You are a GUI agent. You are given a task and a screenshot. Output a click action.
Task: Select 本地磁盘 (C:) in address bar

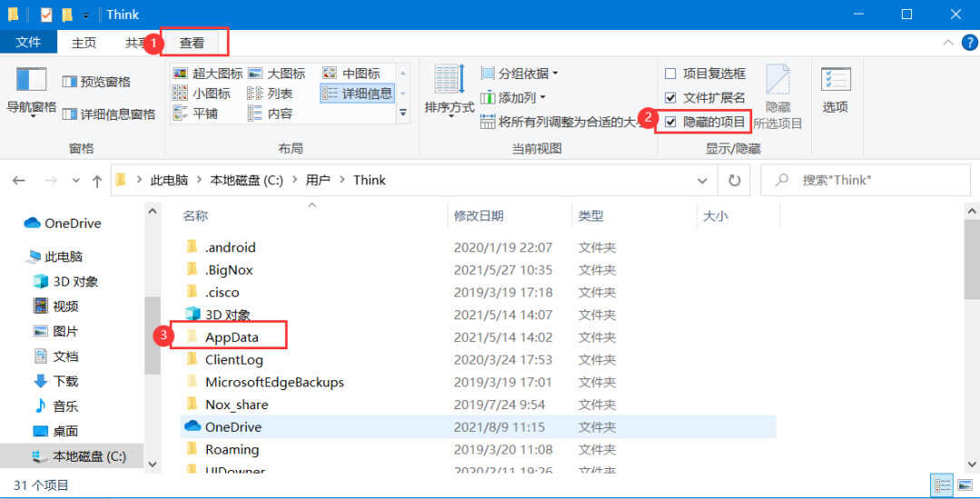[x=246, y=181]
